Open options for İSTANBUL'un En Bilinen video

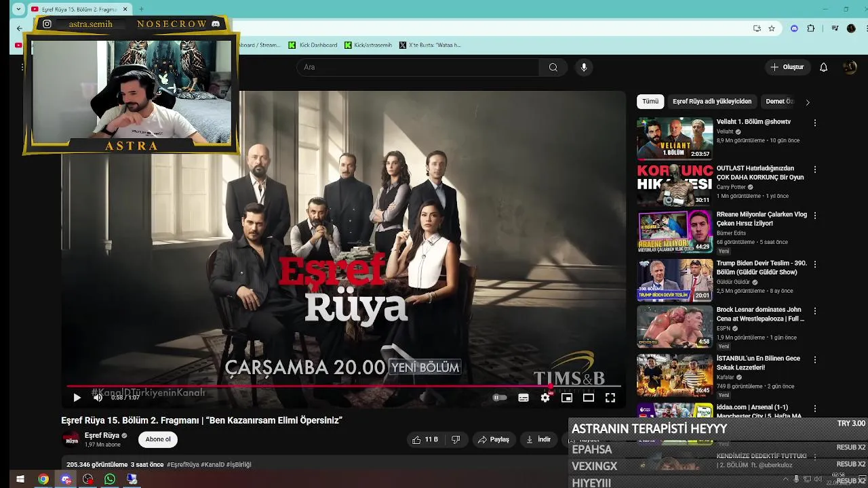pyautogui.click(x=815, y=359)
